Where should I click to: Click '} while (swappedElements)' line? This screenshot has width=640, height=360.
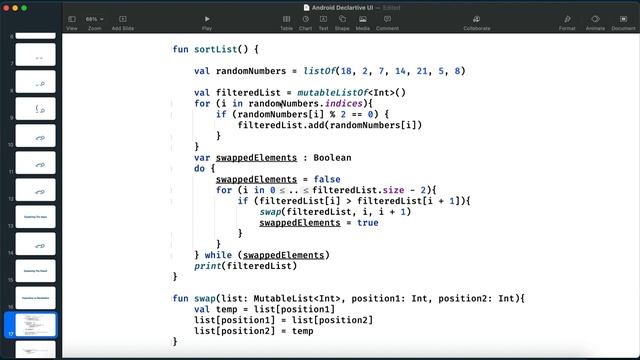[x=262, y=255]
